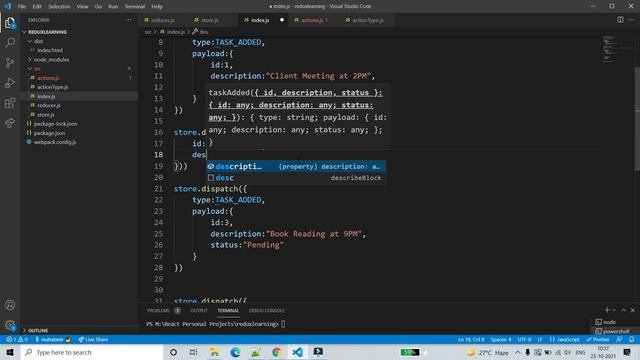Image resolution: width=640 pixels, height=360 pixels.
Task: Switch to the PROBLEMS panel tab
Action: (159, 311)
